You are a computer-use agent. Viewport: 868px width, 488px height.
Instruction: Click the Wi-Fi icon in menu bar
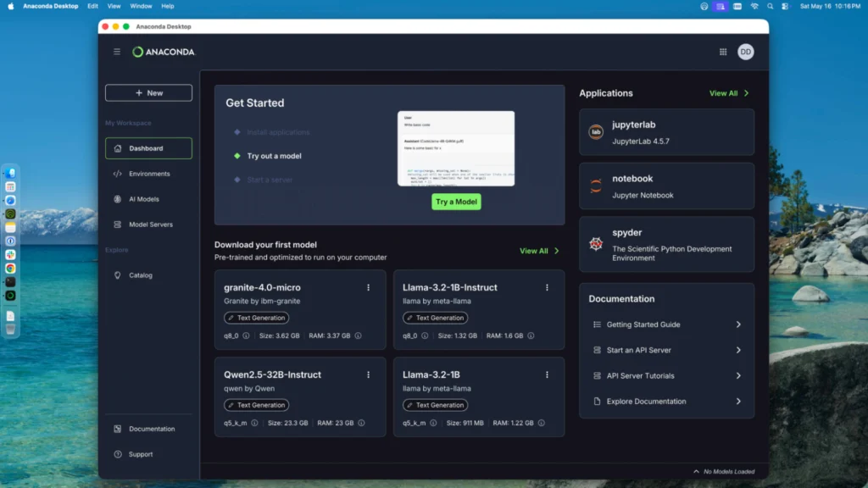click(754, 6)
